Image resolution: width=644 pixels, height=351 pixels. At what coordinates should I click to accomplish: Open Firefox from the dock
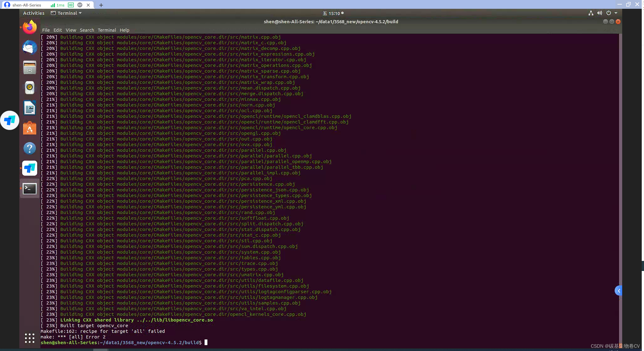pos(30,27)
